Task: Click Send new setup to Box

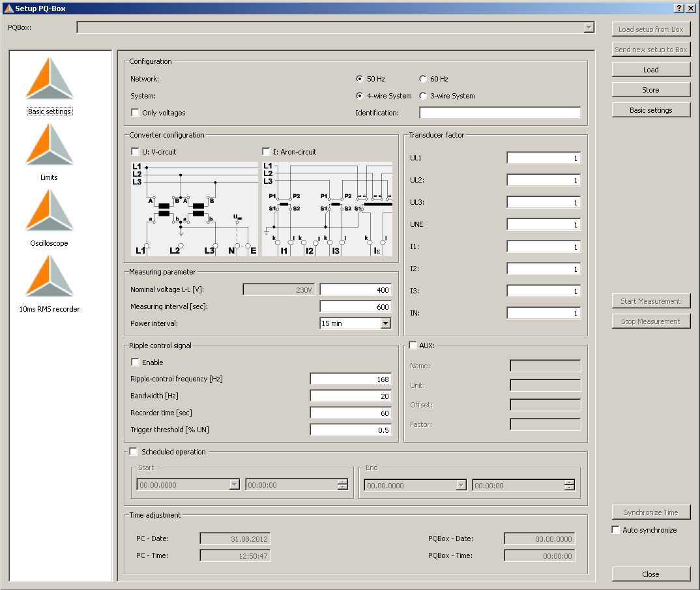Action: (x=651, y=50)
